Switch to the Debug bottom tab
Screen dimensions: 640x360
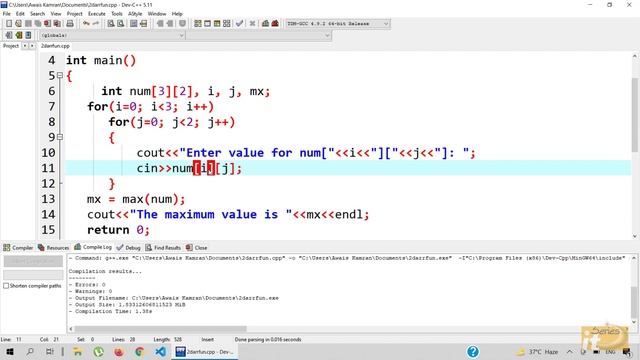tap(129, 248)
